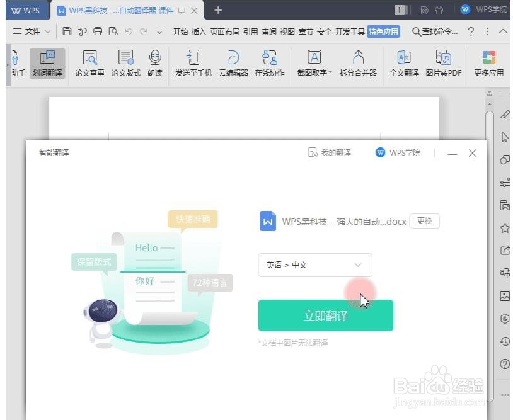Screen dimensions: 513x420
Task: Switch to the 特色应用 ribbon tab
Action: click(x=384, y=30)
